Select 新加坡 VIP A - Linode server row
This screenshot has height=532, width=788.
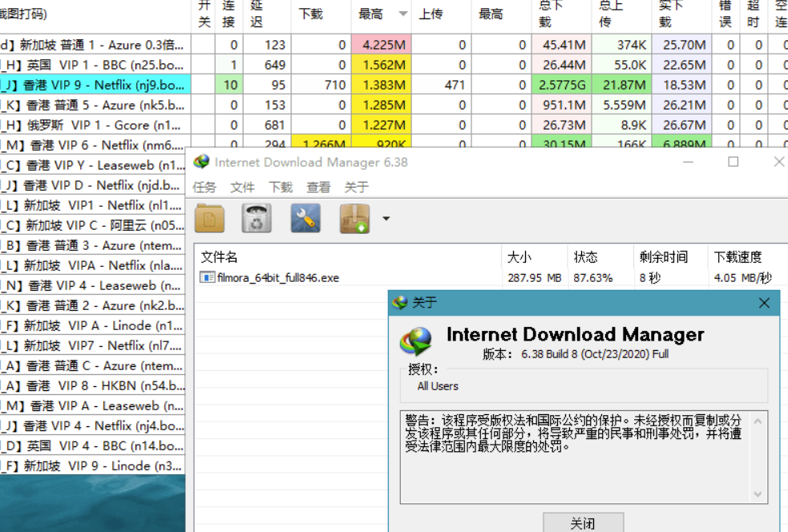point(92,325)
